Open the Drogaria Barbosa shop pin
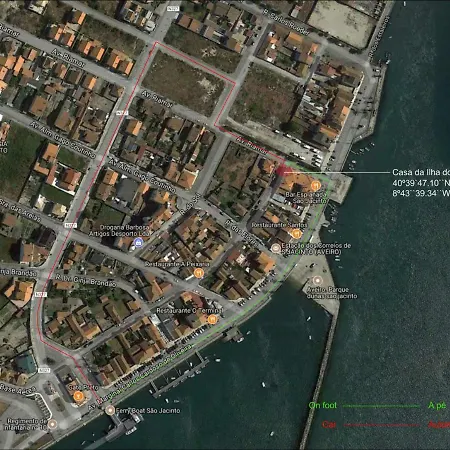 137,243
